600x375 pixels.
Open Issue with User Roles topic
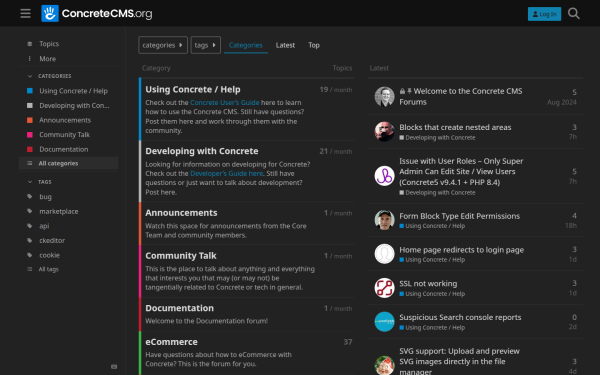tap(461, 172)
